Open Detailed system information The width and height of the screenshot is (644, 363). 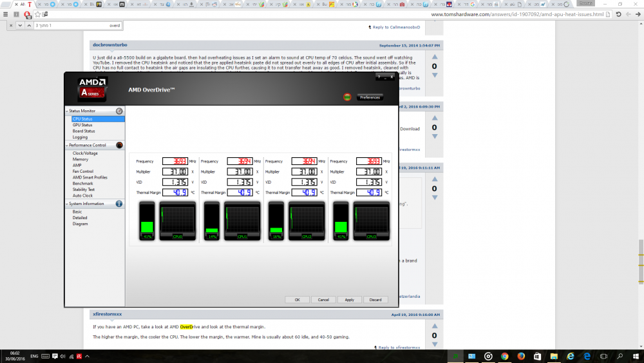tap(80, 218)
